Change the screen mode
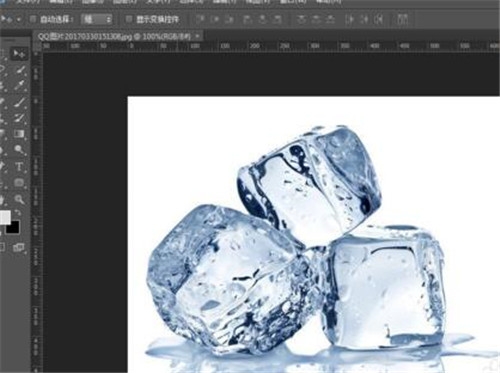The height and width of the screenshot is (373, 500). pyautogui.click(x=18, y=247)
